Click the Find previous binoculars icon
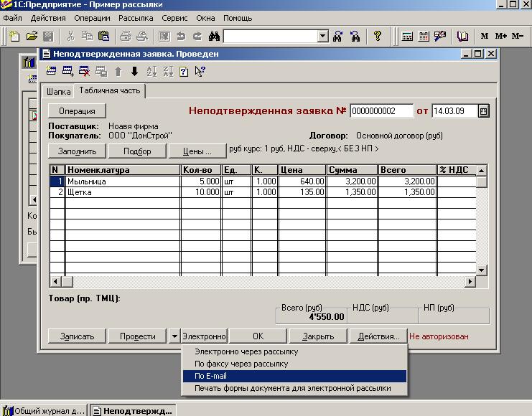This screenshot has width=532, height=416. 355,36
